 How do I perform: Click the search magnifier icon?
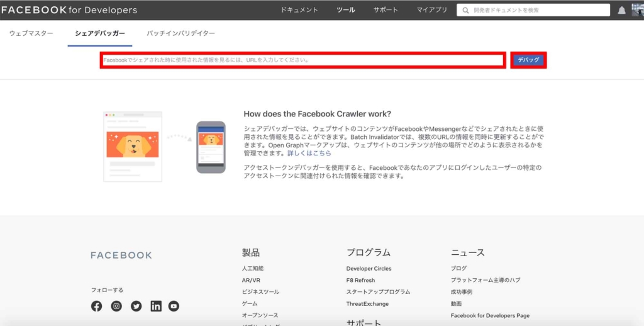pyautogui.click(x=465, y=10)
